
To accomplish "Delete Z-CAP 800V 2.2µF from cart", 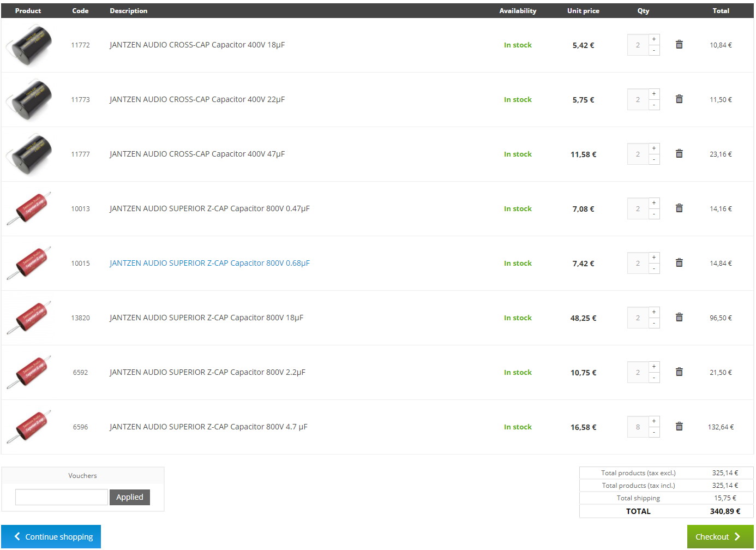I will 679,372.
